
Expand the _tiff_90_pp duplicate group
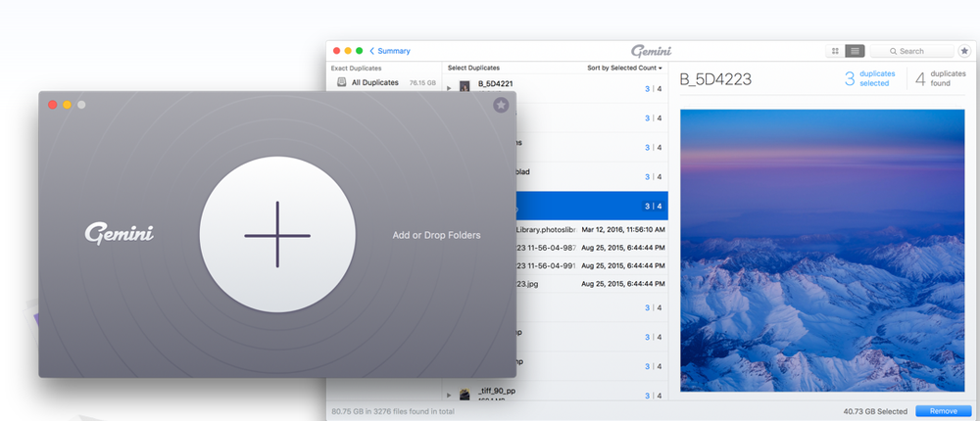point(449,396)
